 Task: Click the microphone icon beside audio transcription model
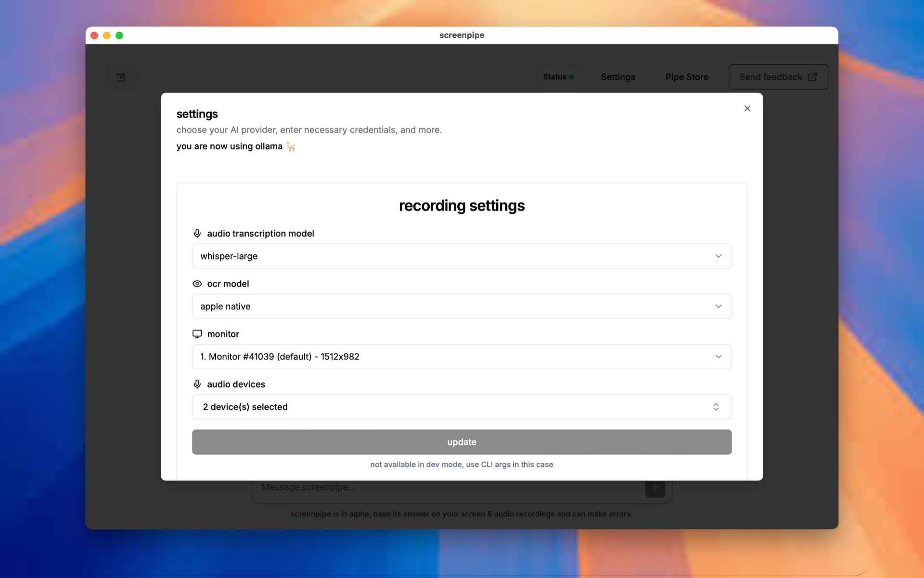pyautogui.click(x=197, y=234)
